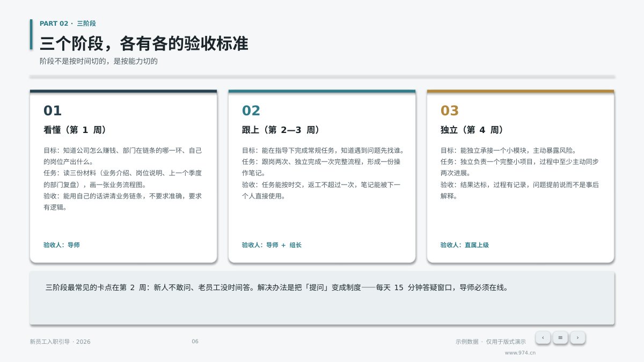This screenshot has height=362, width=644.
Task: Click the 'PART 02 · 三阶段' label
Action: click(x=68, y=24)
